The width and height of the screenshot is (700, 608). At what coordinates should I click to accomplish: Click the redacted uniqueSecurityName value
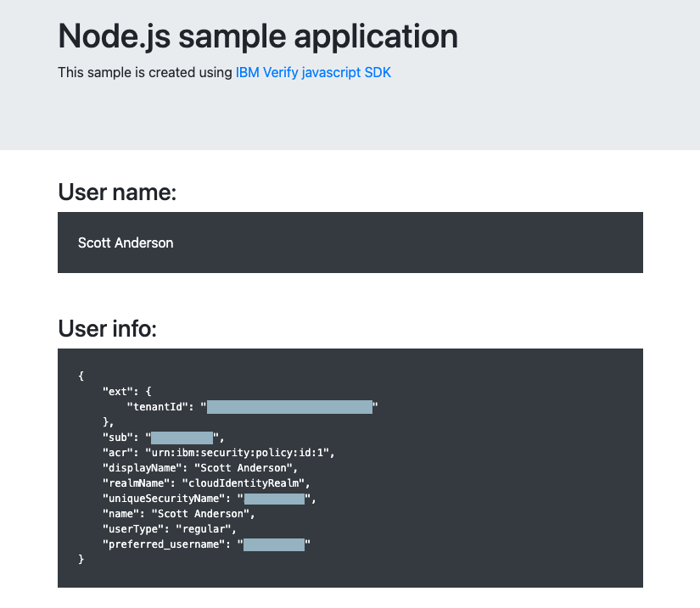pyautogui.click(x=274, y=499)
